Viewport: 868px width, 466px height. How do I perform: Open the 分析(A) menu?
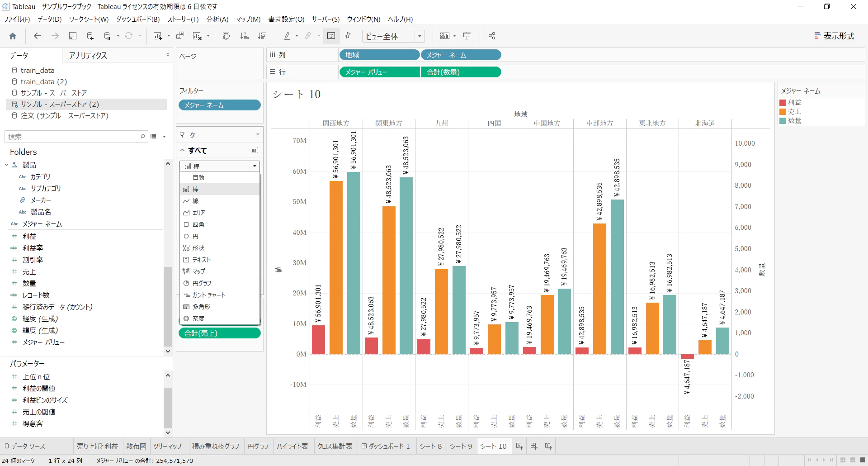coord(217,19)
